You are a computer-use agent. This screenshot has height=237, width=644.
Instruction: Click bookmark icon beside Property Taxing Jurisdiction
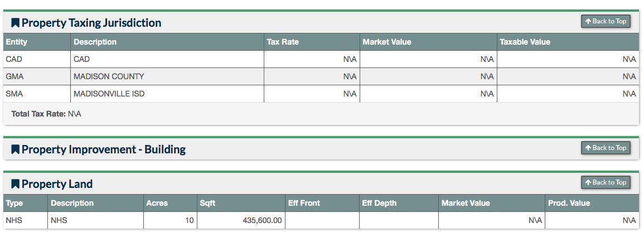[15, 23]
